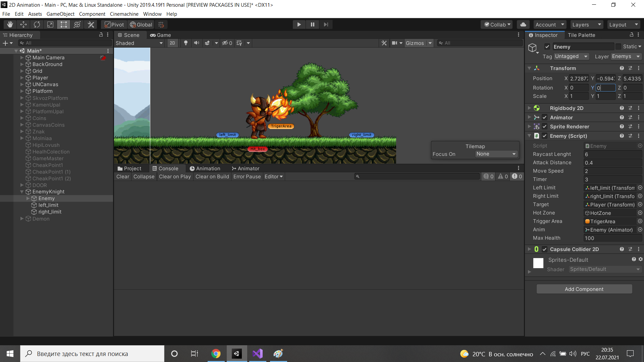Toggle Collapse in console
644x362 pixels.
144,176
